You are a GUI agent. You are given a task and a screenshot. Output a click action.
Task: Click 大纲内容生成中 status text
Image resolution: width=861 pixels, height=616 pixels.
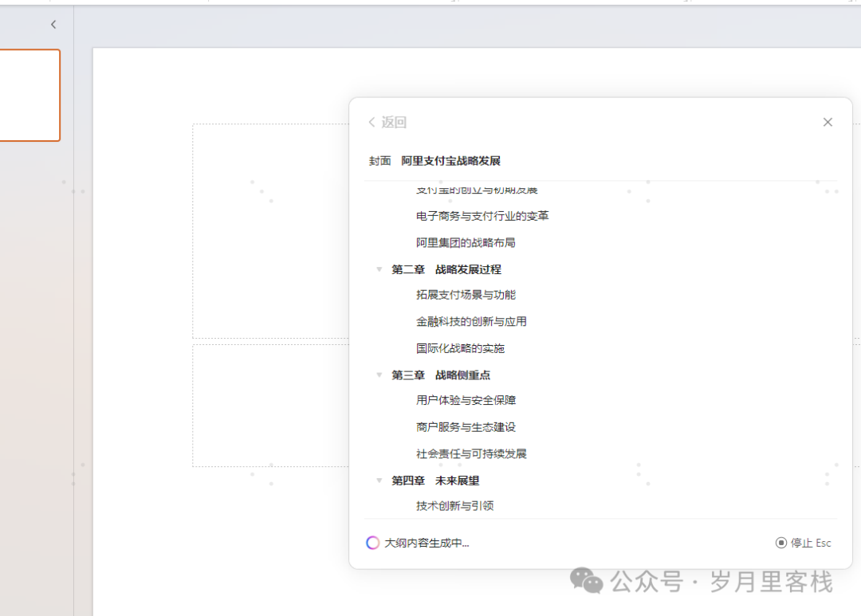click(x=427, y=543)
